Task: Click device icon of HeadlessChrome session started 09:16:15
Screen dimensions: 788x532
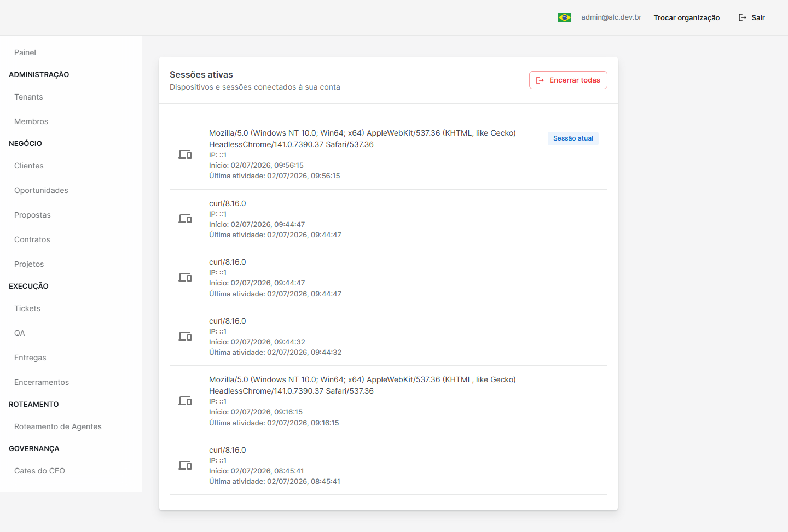Action: 185,401
